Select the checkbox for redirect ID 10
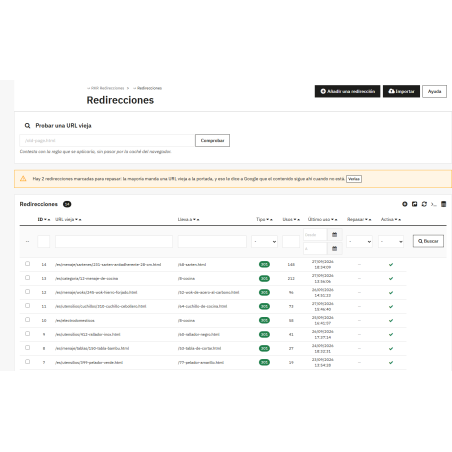Viewport: 452px width, 452px height. (x=27, y=320)
